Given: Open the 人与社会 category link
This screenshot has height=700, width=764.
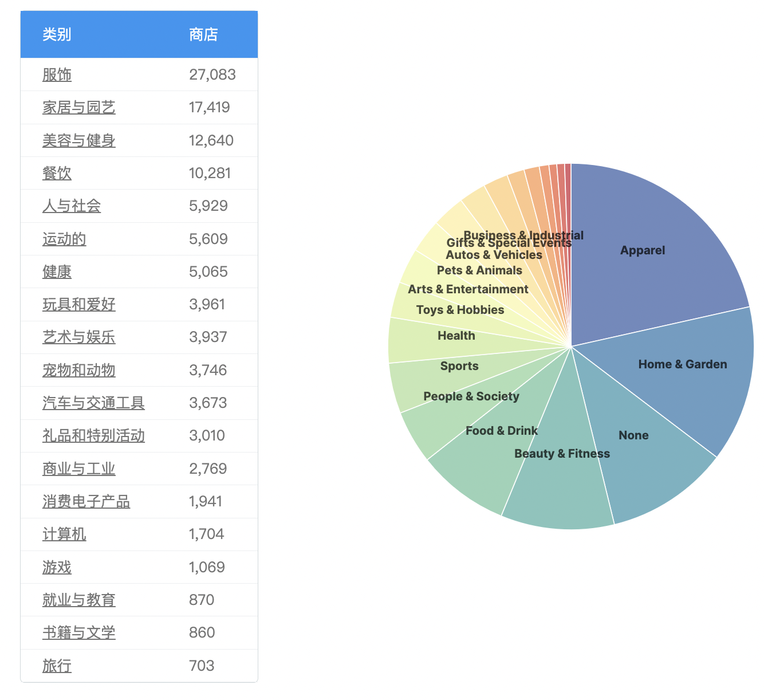Looking at the screenshot, I should click(x=72, y=206).
